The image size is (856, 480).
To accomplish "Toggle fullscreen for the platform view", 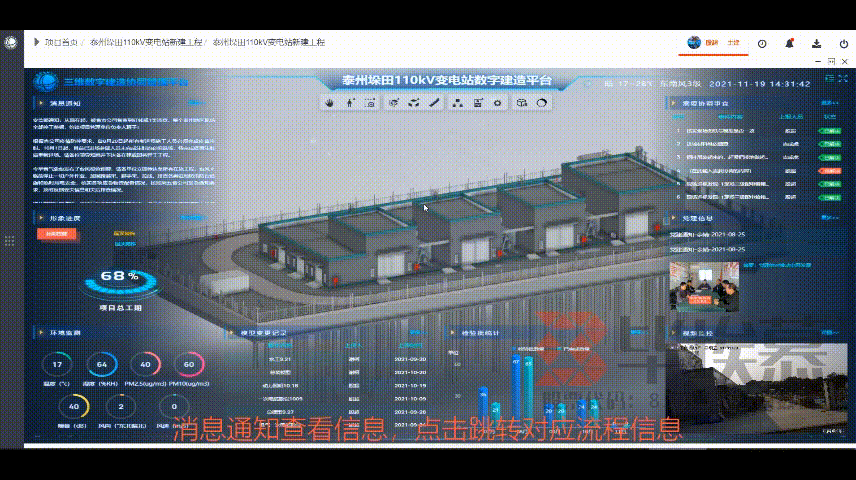I will click(831, 63).
